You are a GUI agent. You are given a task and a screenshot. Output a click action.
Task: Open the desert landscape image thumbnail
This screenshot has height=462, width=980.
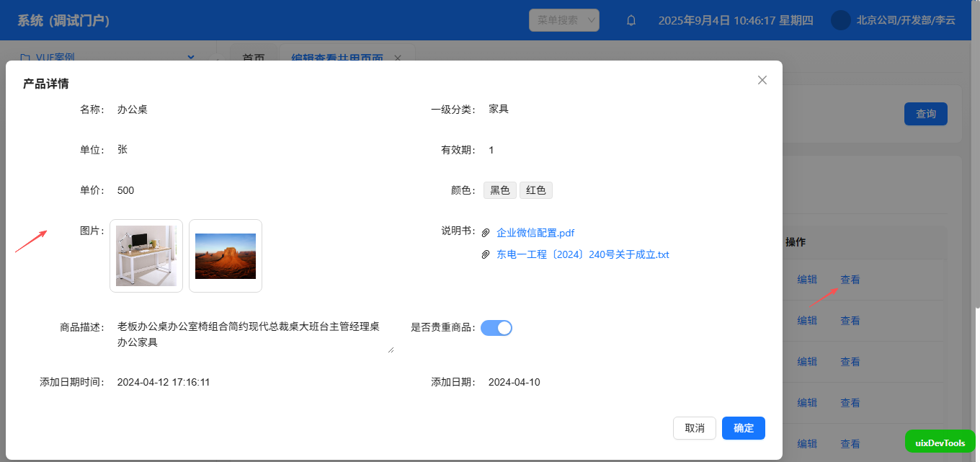point(226,256)
